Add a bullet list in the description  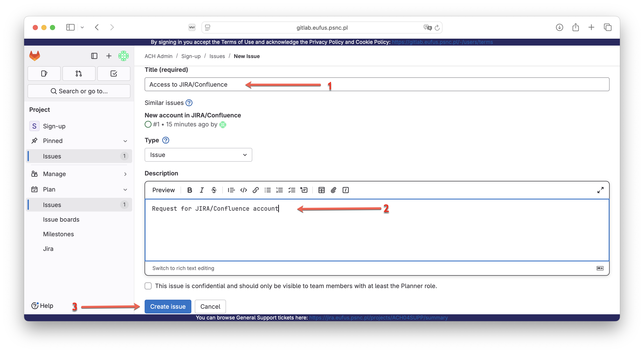pos(268,190)
